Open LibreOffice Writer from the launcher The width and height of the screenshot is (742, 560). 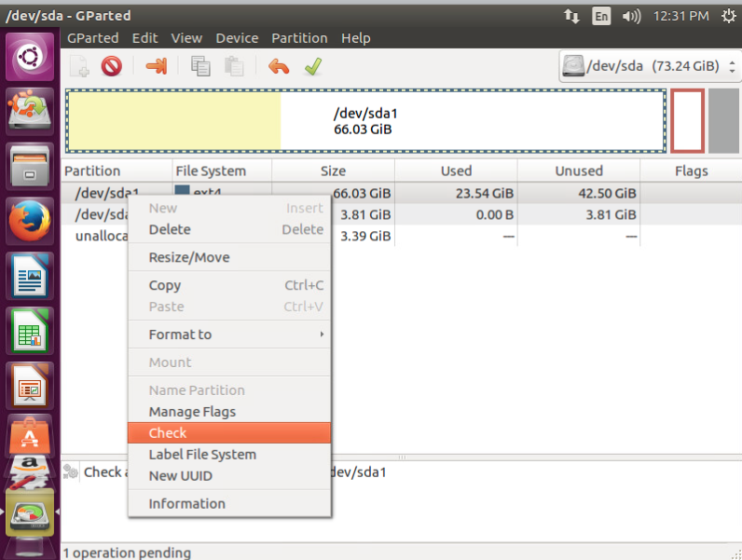(30, 276)
